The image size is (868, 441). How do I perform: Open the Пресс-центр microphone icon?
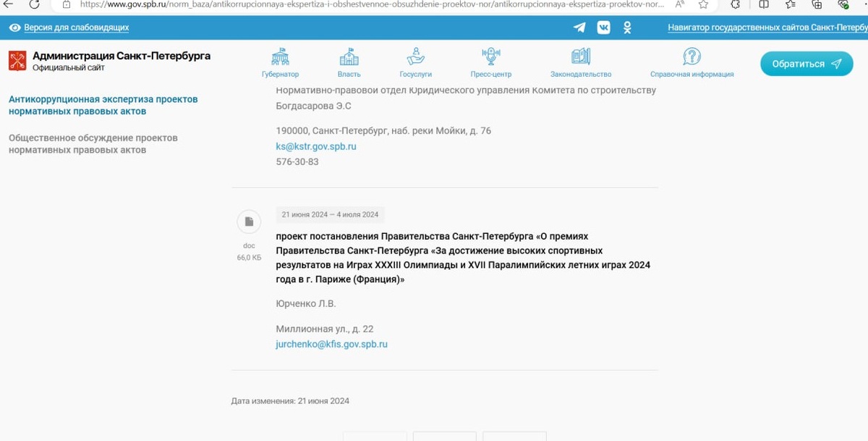(x=490, y=55)
